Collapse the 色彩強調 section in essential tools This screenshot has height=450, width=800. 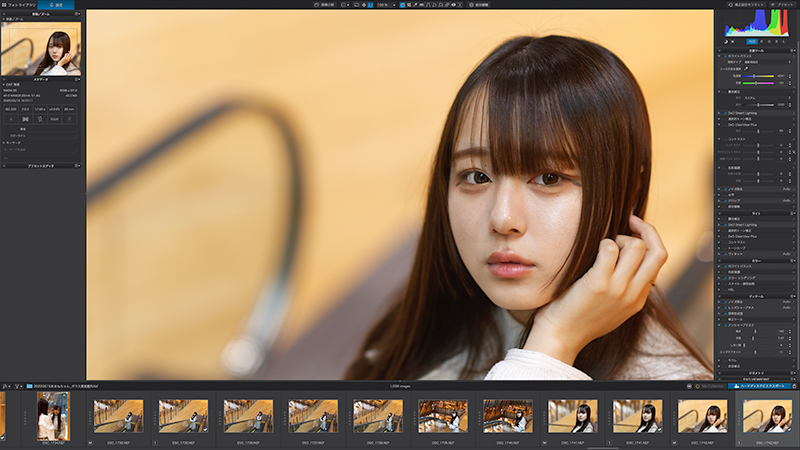coord(719,167)
